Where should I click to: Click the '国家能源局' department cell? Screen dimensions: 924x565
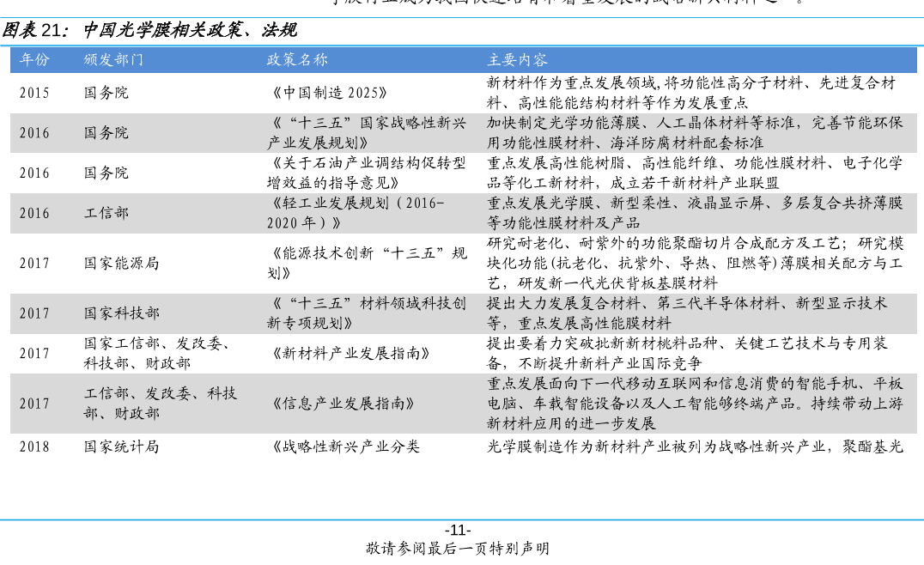click(x=121, y=263)
